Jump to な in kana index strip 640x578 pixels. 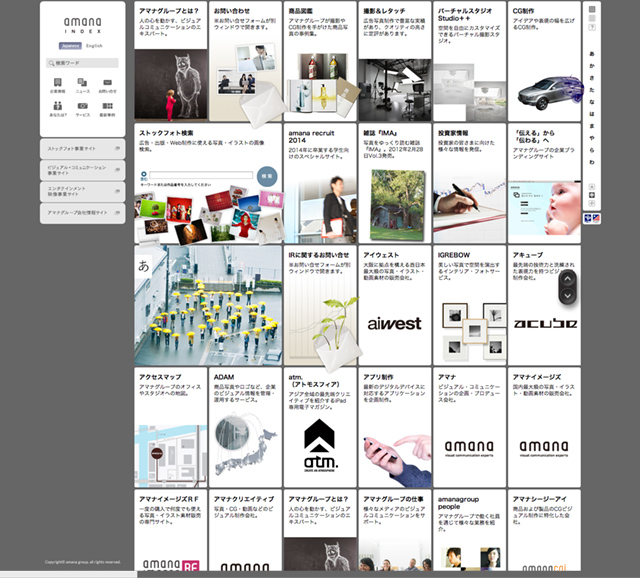tap(592, 102)
